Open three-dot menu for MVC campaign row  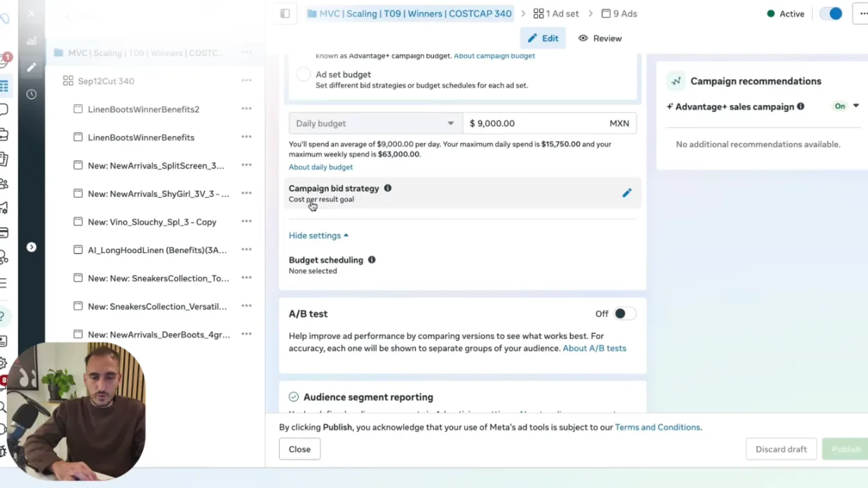click(246, 53)
